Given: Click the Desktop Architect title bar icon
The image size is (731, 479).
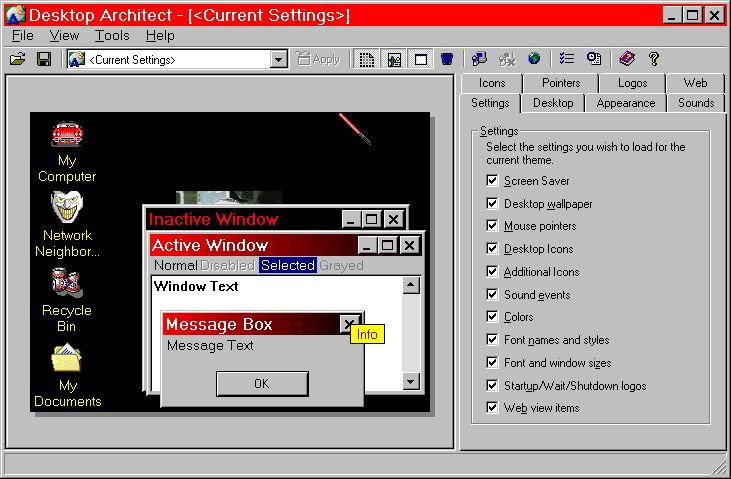Looking at the screenshot, I should pos(15,14).
